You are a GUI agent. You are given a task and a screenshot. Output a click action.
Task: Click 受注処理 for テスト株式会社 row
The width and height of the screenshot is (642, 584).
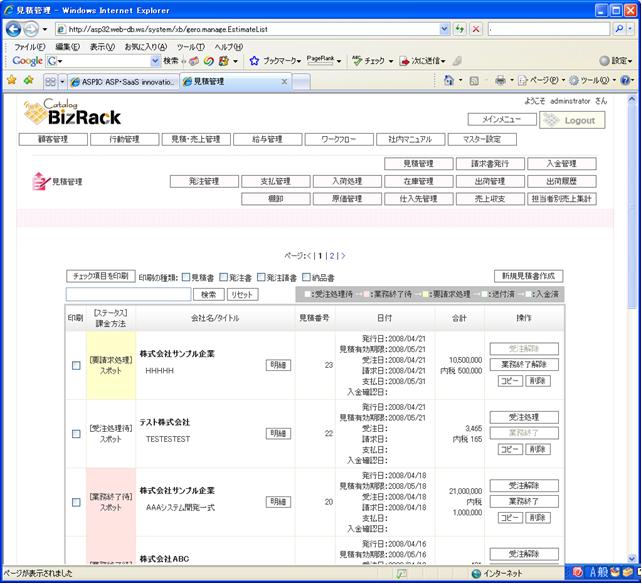click(x=524, y=417)
